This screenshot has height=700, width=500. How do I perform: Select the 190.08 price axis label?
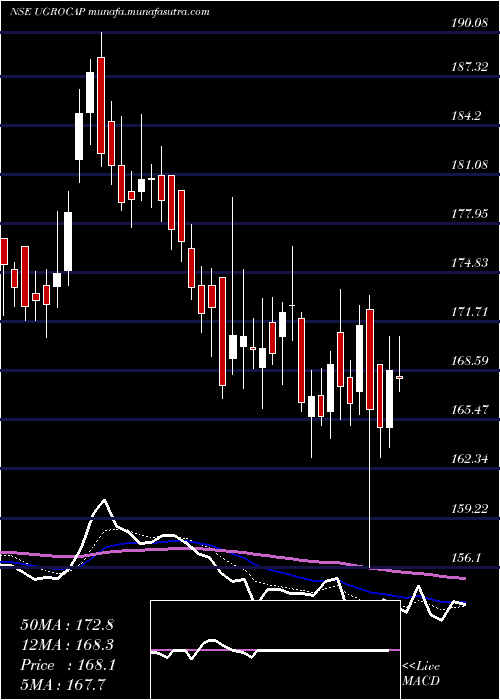469,24
